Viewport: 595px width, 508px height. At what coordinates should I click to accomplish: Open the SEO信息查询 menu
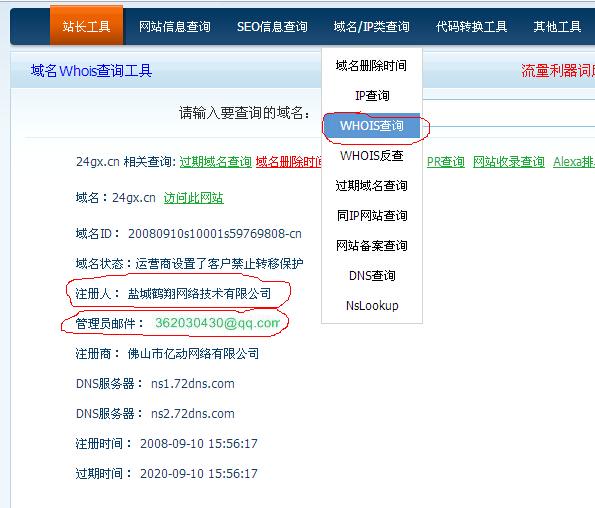[x=272, y=27]
